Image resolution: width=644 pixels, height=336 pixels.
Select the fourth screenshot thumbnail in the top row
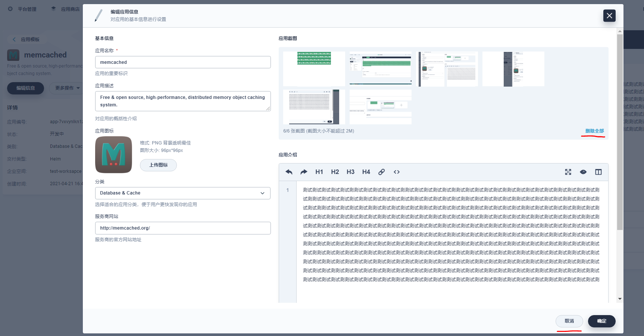[513, 69]
